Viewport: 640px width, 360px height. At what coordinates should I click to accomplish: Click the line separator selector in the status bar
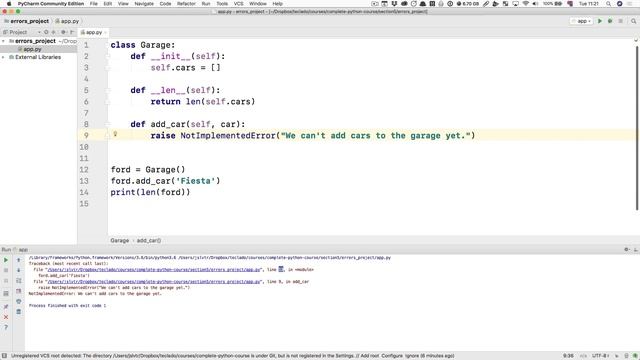[583, 356]
